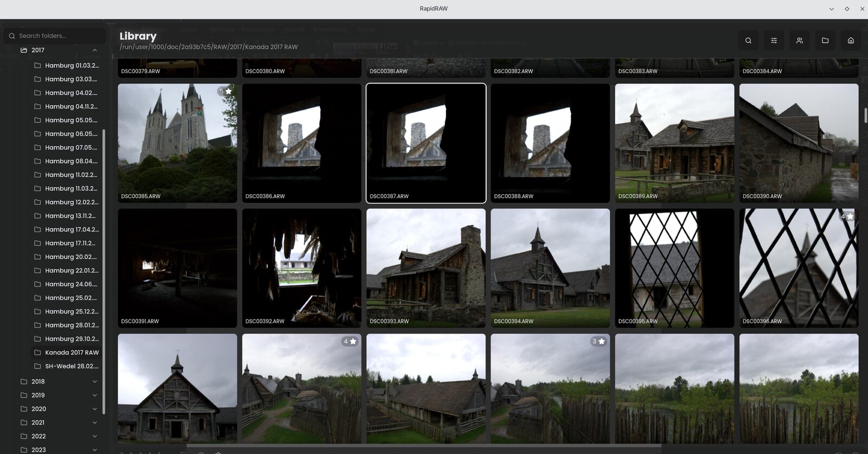Screen dimensions: 868x454
Task: Open the filter and sort sliders icon
Action: pyautogui.click(x=774, y=41)
